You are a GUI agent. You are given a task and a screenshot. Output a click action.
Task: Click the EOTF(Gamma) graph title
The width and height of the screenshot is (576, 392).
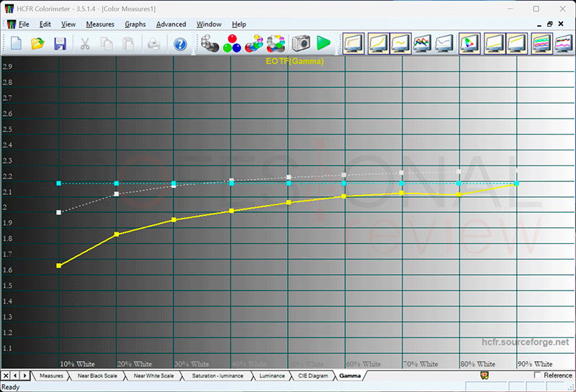[x=294, y=61]
